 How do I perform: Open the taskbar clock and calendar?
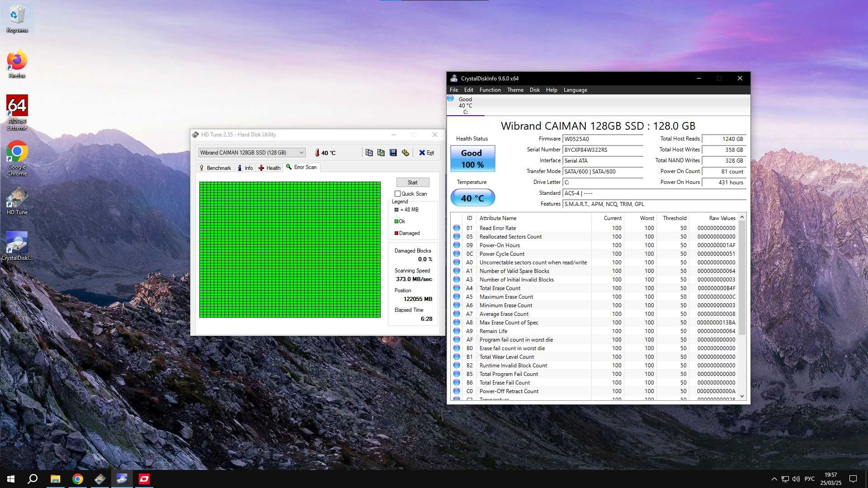(831, 479)
